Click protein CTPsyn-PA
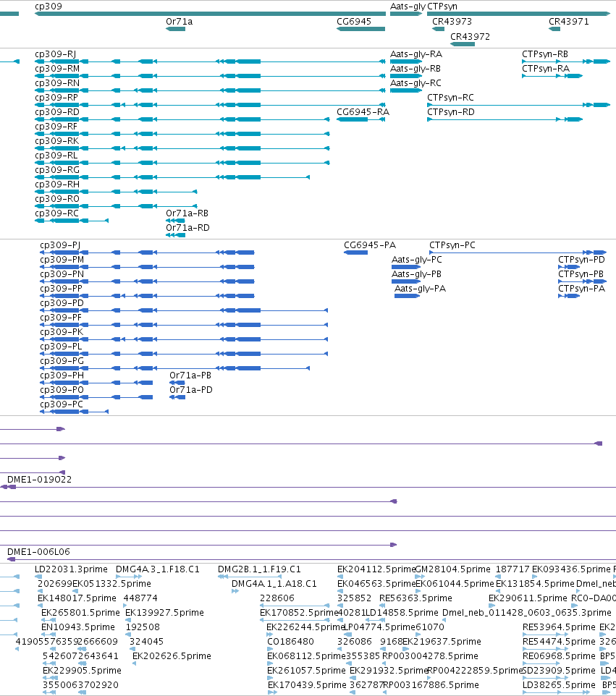This screenshot has height=696, width=616. 581,289
